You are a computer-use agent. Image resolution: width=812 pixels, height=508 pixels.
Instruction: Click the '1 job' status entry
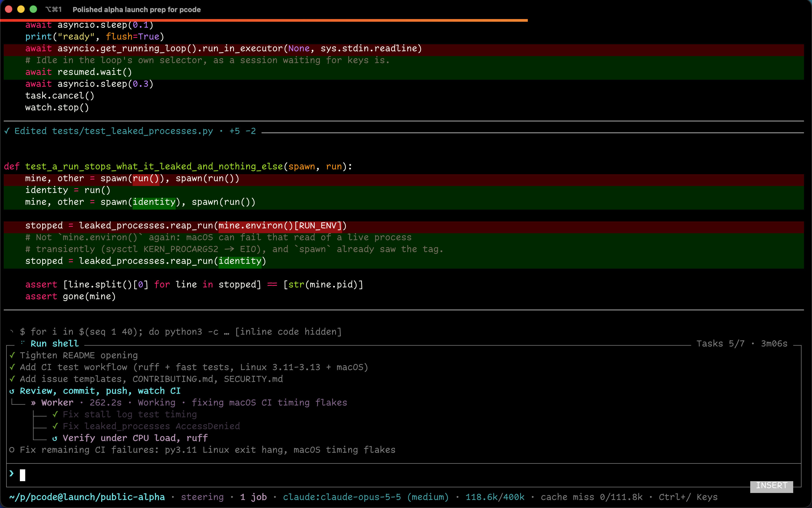[x=253, y=497]
